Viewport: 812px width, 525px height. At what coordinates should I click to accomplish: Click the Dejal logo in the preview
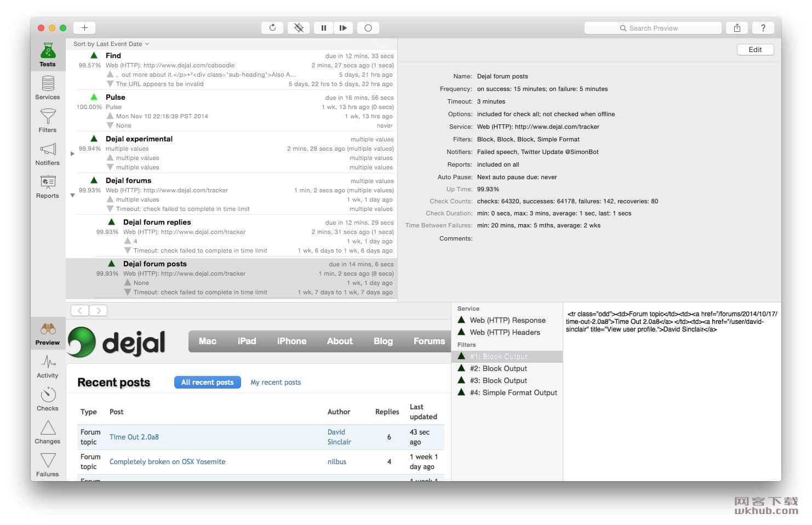pyautogui.click(x=117, y=341)
